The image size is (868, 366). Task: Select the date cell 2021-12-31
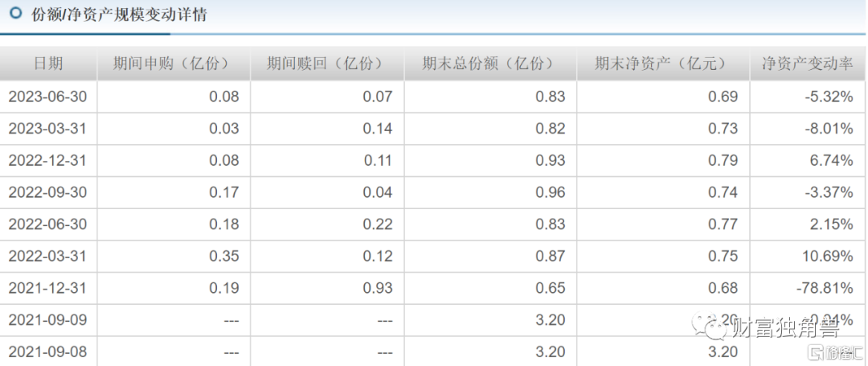[48, 288]
